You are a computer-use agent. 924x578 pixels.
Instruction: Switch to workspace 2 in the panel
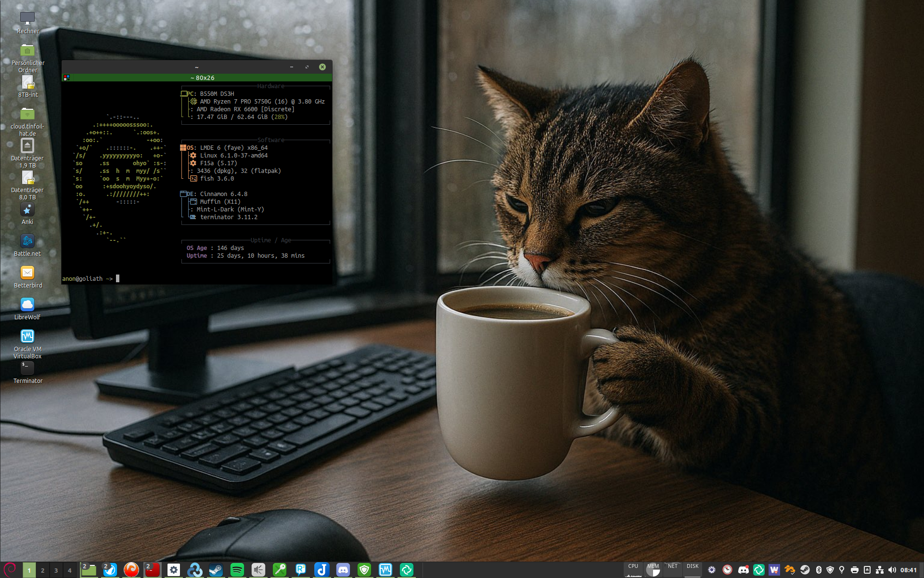pos(43,570)
